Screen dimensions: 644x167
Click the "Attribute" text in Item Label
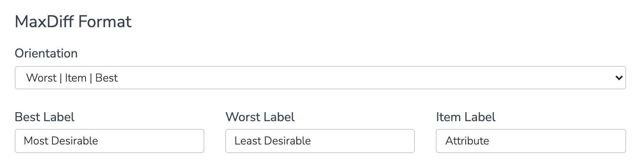[467, 141]
